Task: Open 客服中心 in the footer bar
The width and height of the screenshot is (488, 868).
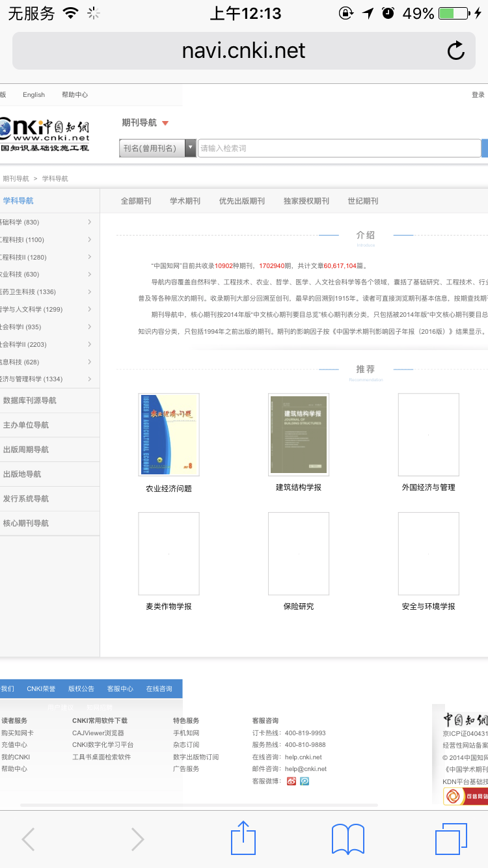Action: click(x=120, y=688)
